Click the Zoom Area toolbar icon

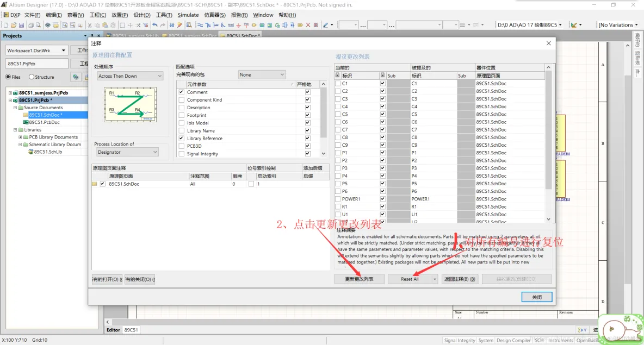click(x=73, y=25)
